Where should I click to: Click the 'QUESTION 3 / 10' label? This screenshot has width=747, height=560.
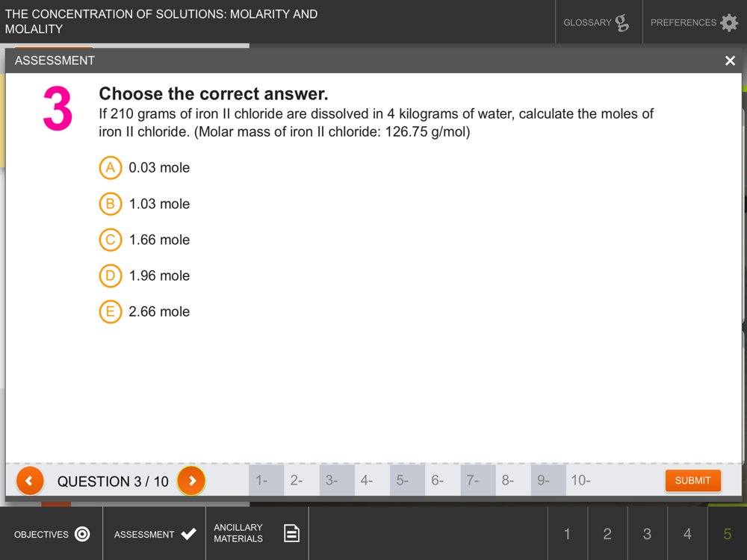pyautogui.click(x=113, y=482)
